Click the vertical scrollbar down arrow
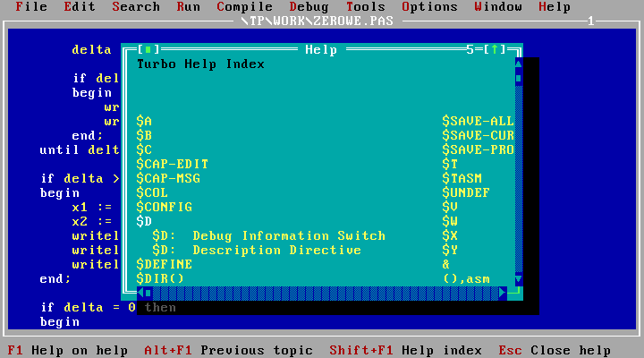The width and height of the screenshot is (644, 358). pos(519,279)
